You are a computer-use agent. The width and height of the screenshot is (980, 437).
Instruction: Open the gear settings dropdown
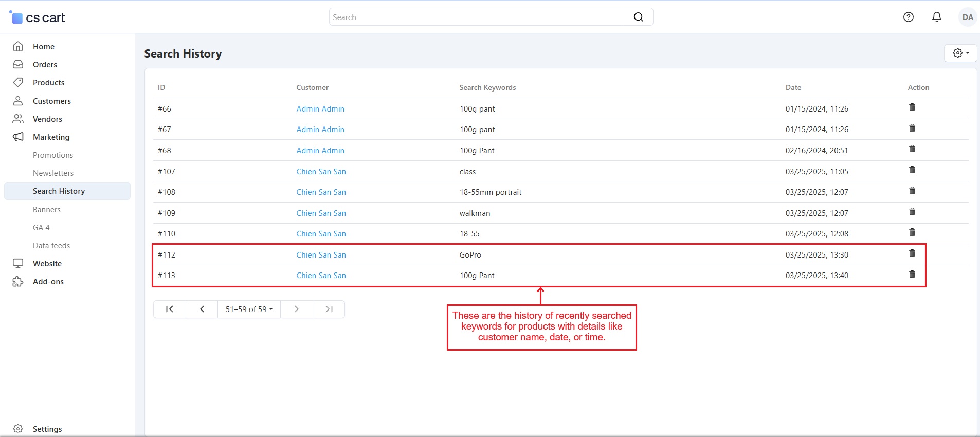click(960, 53)
